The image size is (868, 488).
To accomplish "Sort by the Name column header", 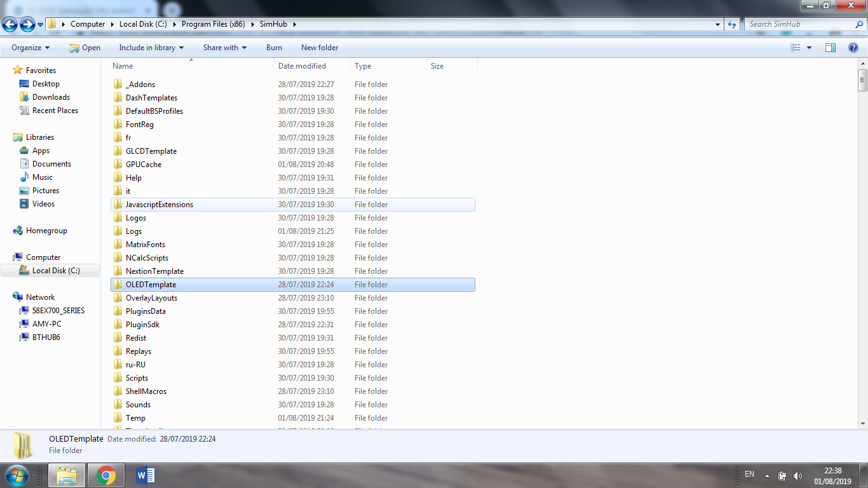I will tap(192, 66).
